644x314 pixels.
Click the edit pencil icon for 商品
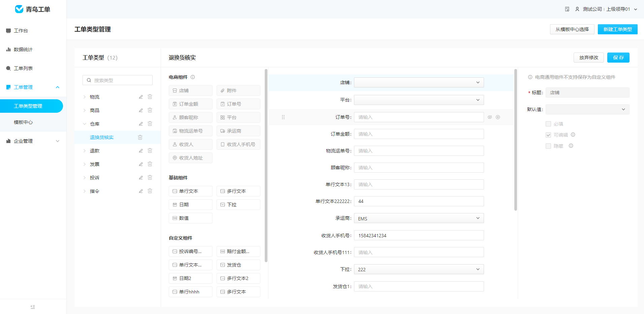point(141,110)
